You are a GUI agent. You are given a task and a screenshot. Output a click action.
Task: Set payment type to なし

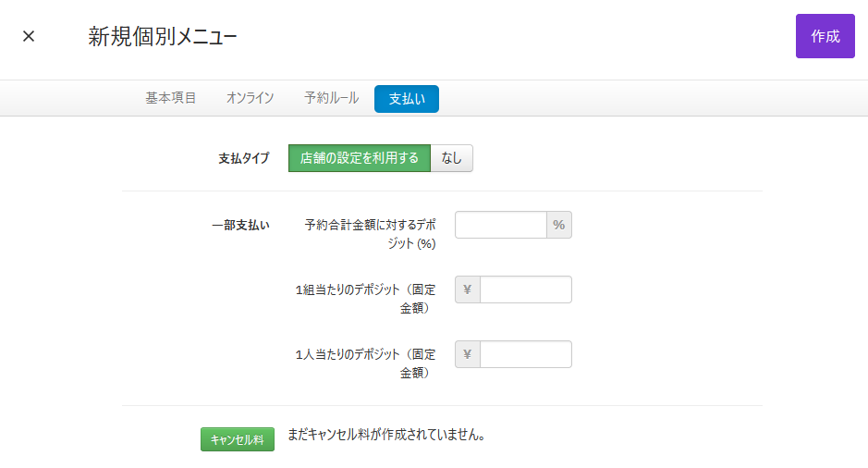(x=452, y=158)
